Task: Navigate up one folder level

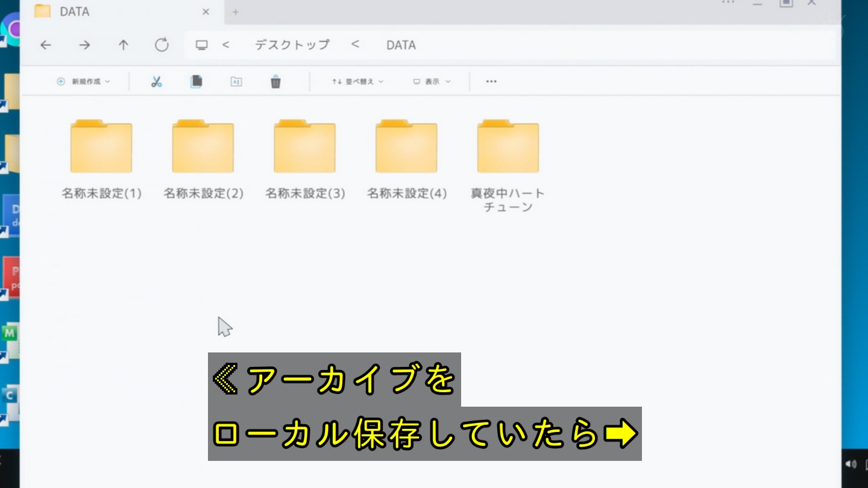Action: pyautogui.click(x=124, y=45)
